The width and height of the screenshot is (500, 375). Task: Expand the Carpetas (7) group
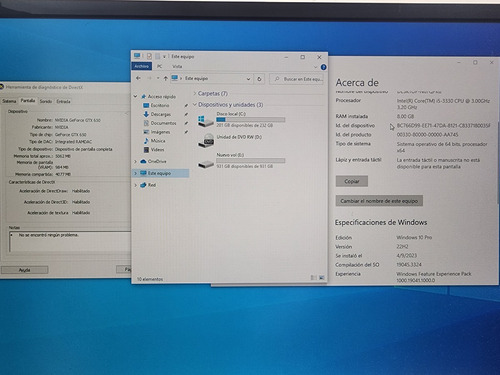pos(195,94)
